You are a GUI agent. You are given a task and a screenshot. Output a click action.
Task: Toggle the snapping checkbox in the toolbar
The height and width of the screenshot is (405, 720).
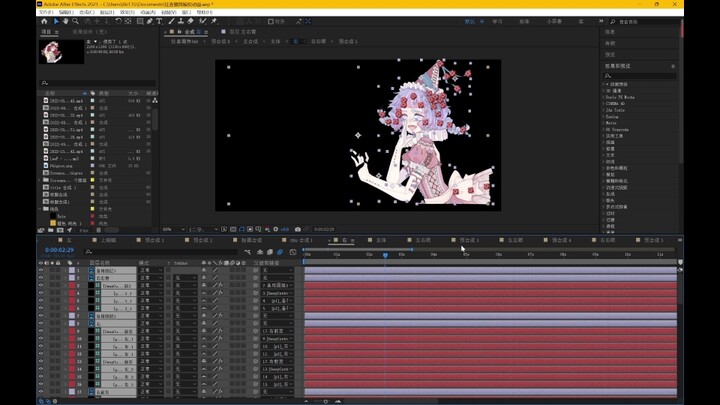pos(270,22)
